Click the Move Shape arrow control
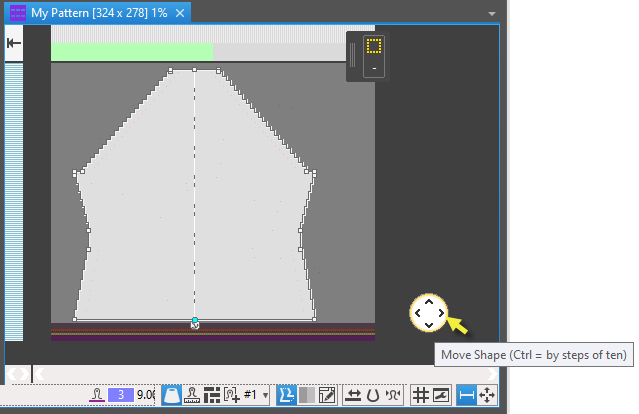The width and height of the screenshot is (639, 414). tap(428, 313)
